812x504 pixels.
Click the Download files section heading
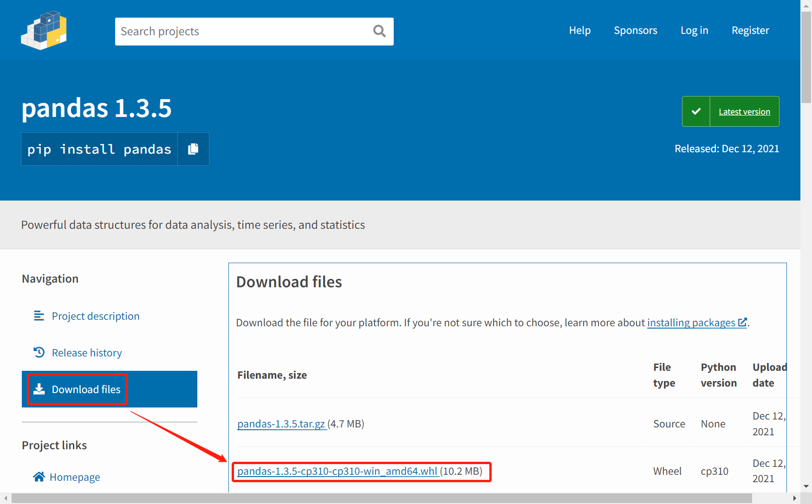[289, 282]
